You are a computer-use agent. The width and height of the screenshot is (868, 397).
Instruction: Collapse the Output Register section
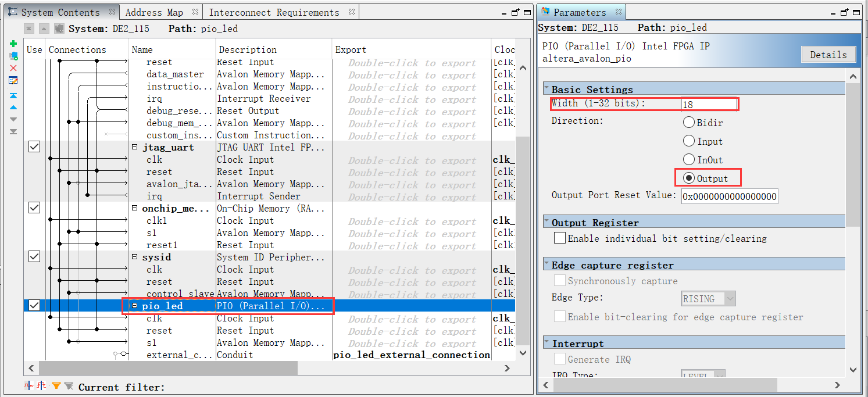tap(547, 222)
